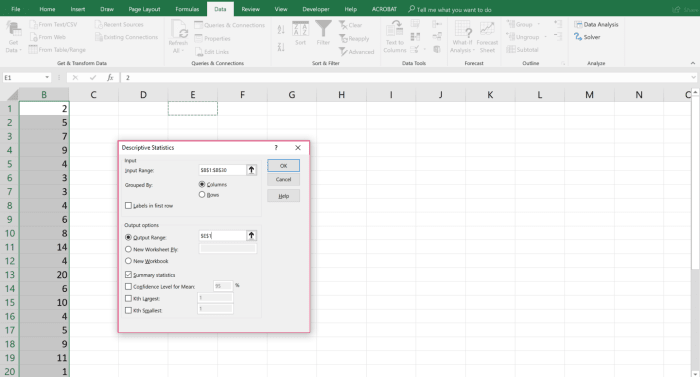Image resolution: width=700 pixels, height=377 pixels.
Task: Click From Web import icon
Action: point(33,37)
